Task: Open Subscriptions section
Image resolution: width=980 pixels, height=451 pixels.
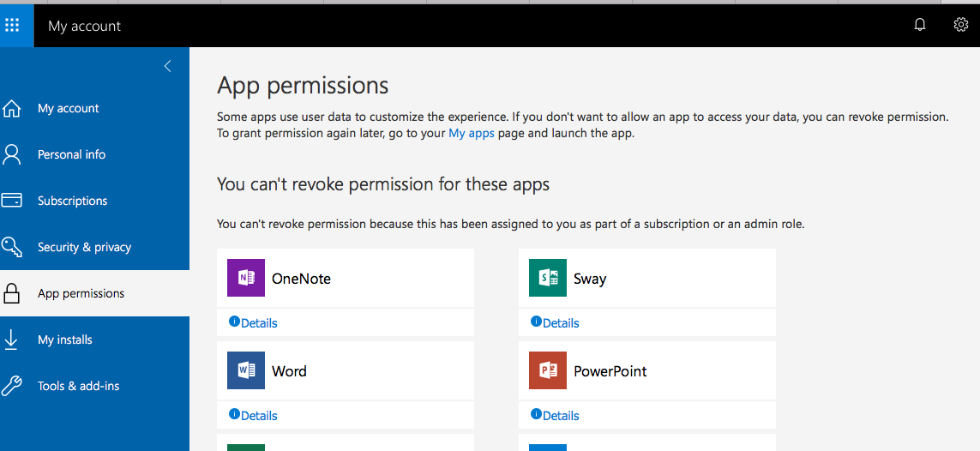Action: coord(94,201)
